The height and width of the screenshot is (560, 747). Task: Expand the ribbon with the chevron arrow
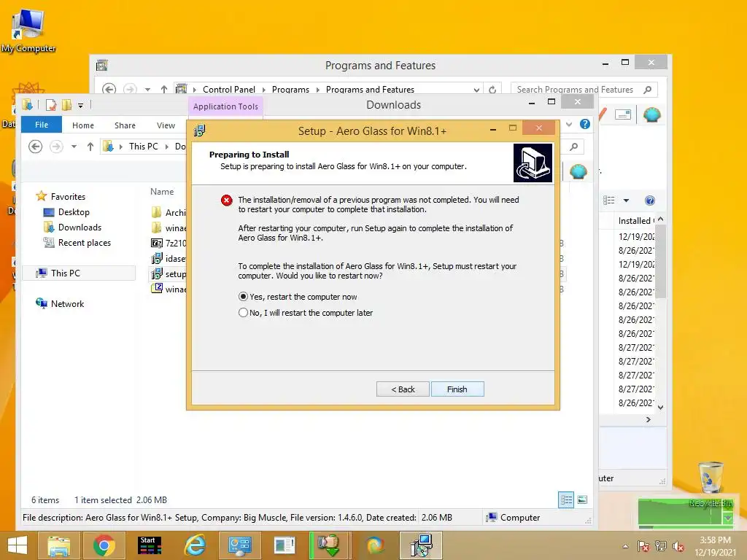569,125
